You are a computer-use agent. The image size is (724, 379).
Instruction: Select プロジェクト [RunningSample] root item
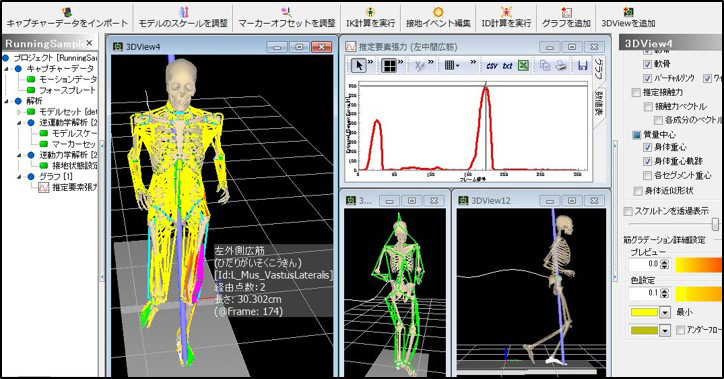point(55,58)
